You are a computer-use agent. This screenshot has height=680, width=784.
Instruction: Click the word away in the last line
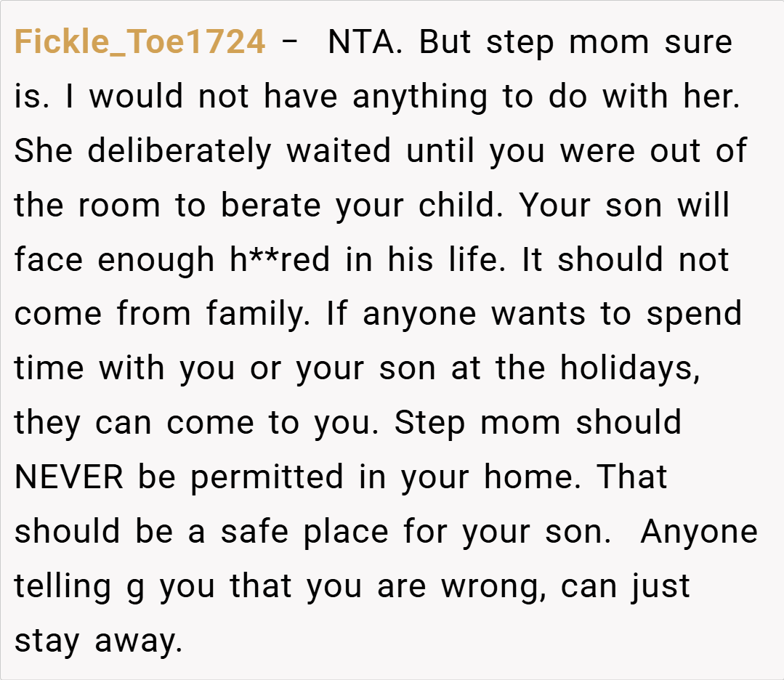(138, 641)
